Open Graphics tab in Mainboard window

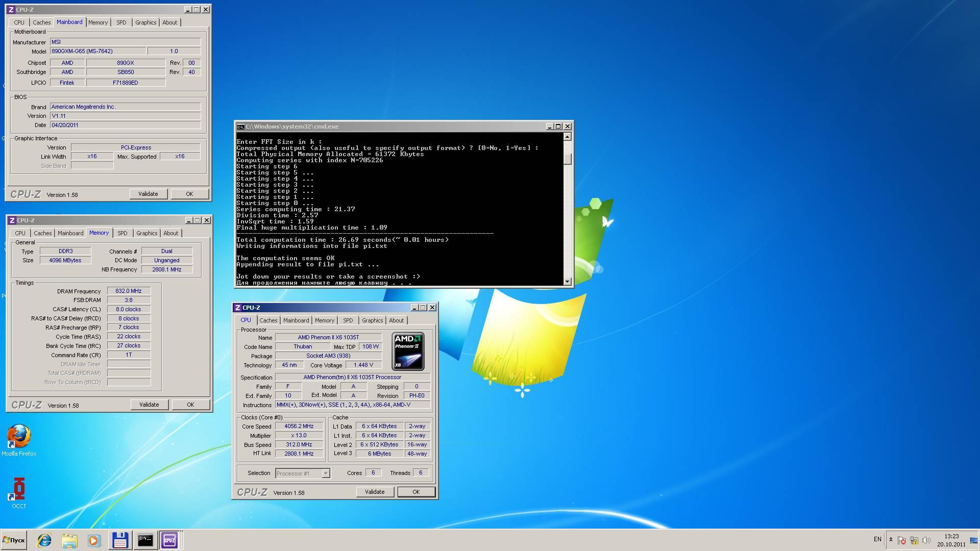[x=145, y=22]
